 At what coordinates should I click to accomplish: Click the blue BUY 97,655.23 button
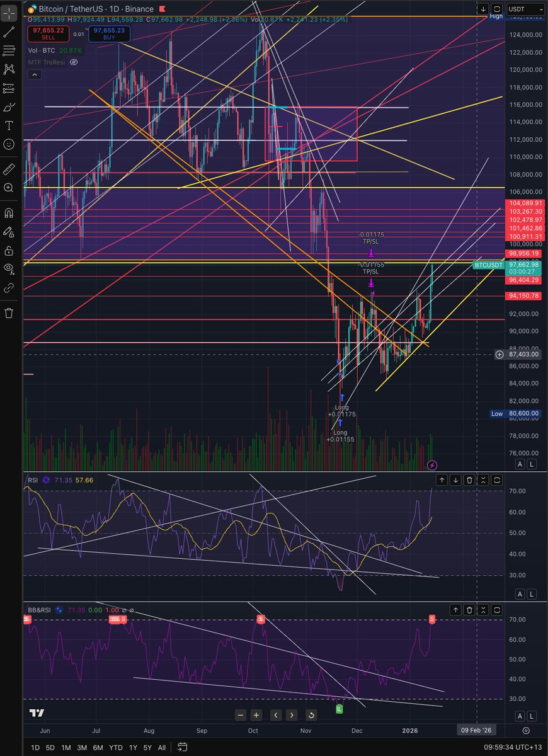[x=108, y=33]
